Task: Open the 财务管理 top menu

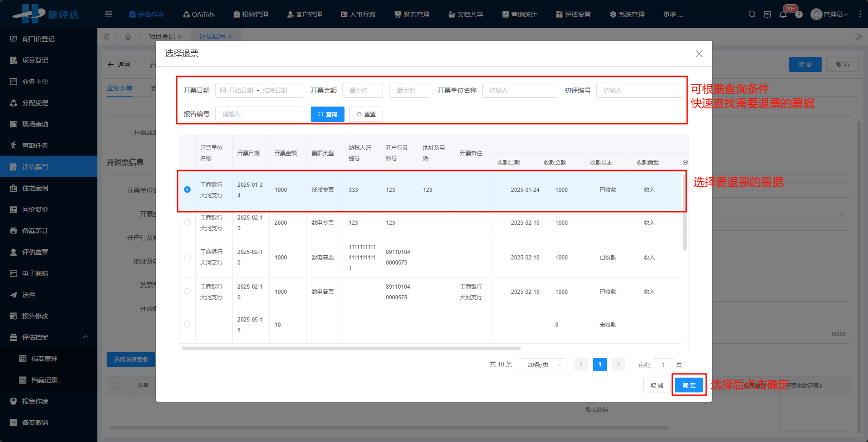Action: (412, 14)
